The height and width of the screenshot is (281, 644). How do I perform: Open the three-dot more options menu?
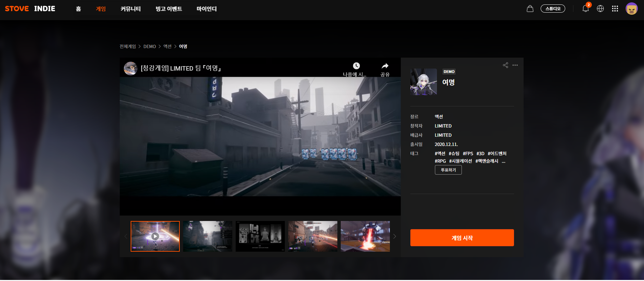tap(515, 65)
